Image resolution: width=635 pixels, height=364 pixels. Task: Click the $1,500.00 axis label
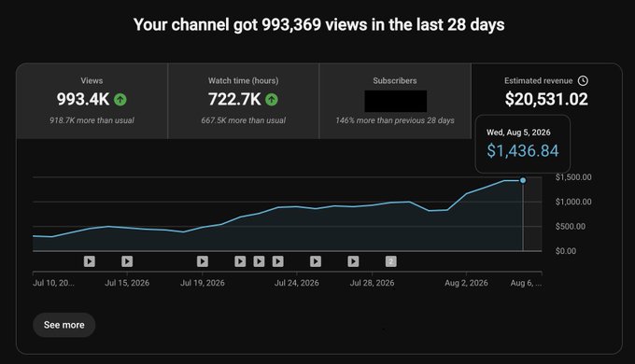click(x=573, y=177)
